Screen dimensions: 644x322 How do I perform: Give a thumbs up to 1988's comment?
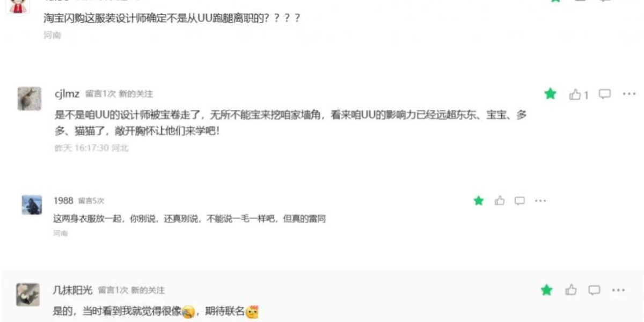[500, 201]
